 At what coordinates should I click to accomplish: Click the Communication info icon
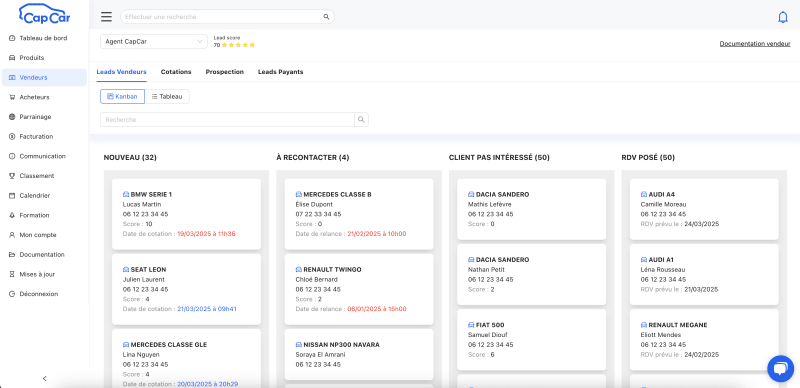tap(12, 156)
